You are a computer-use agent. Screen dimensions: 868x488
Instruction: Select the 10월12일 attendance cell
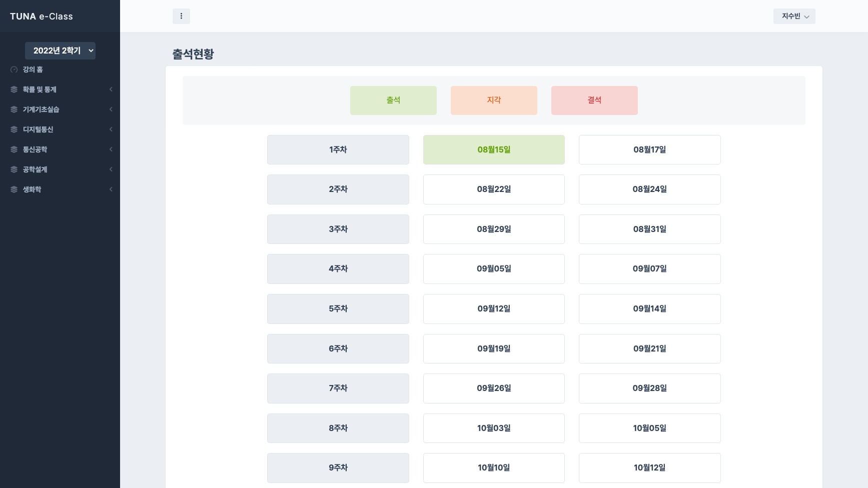coord(649,468)
